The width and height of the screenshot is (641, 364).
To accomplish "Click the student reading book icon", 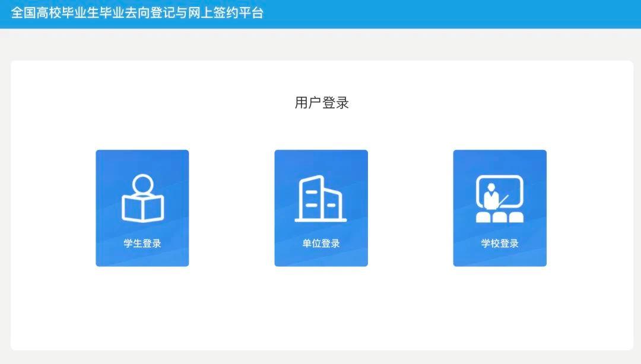I will tap(142, 198).
